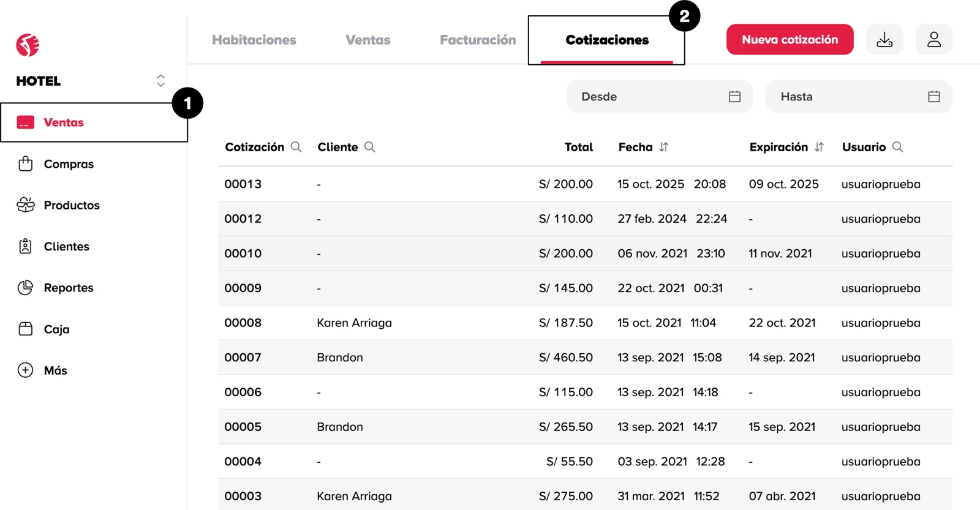Click the download icon button
The height and width of the screenshot is (510, 980).
[884, 40]
